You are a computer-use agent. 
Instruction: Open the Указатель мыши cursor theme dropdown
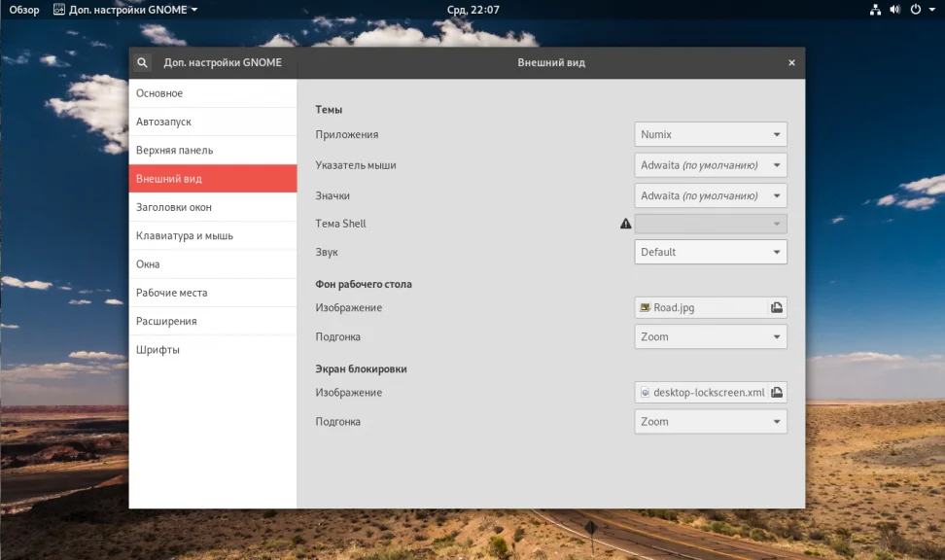coord(711,165)
